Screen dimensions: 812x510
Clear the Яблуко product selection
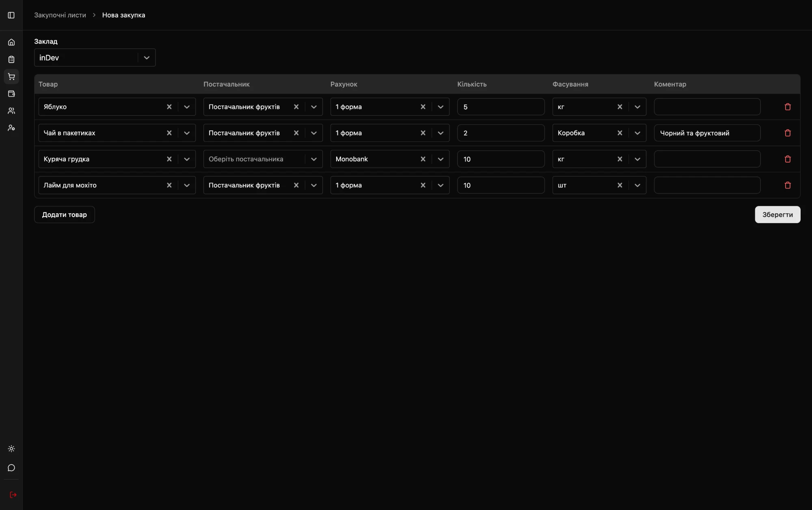(169, 107)
